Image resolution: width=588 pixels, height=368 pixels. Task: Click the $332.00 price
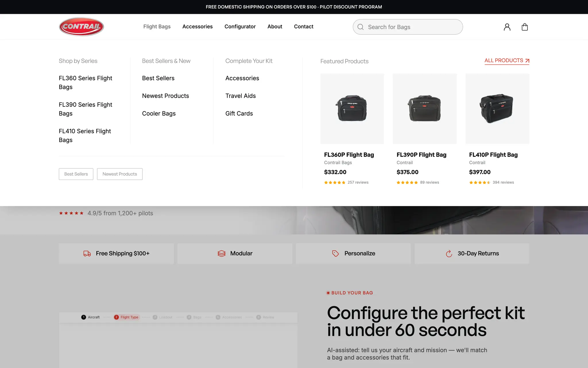click(x=335, y=172)
